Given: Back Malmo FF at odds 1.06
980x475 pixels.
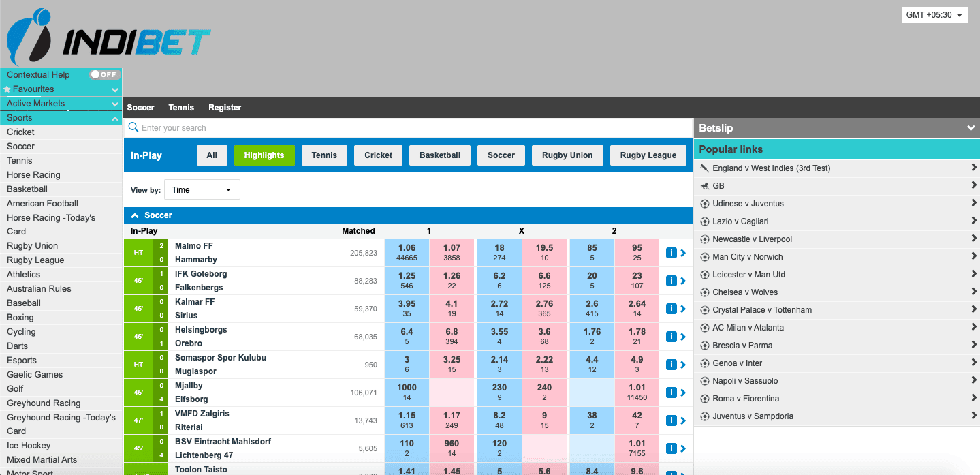Looking at the screenshot, I should point(407,253).
